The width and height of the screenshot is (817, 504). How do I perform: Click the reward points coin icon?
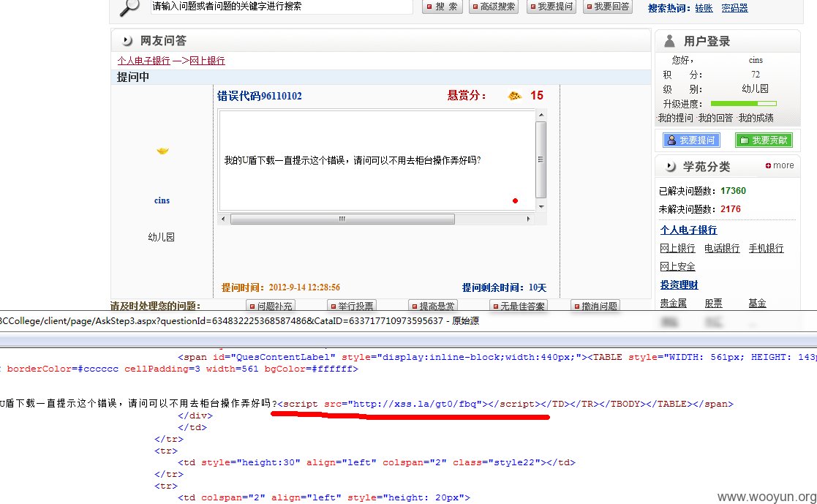click(x=514, y=96)
